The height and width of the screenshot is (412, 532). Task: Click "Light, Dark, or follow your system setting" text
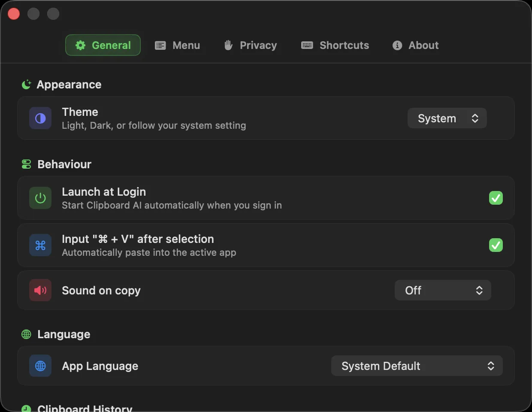pos(154,125)
